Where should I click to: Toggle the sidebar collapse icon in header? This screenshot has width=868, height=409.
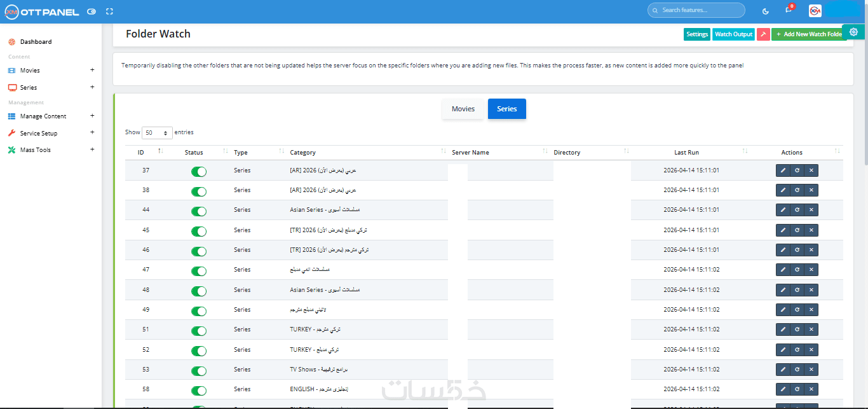pyautogui.click(x=92, y=11)
